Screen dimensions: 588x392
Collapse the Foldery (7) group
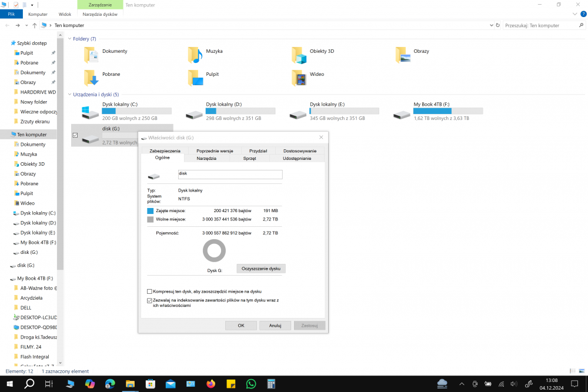pos(69,39)
